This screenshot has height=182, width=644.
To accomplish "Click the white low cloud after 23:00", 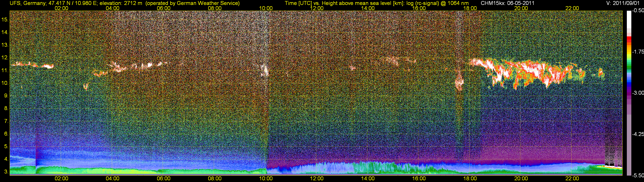I will tap(614, 167).
